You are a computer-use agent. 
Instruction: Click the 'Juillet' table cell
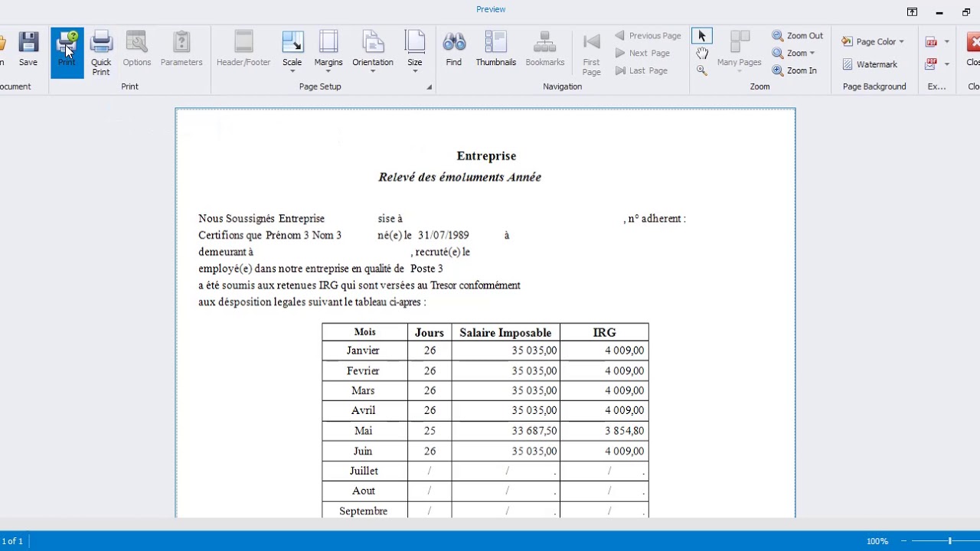coord(364,471)
